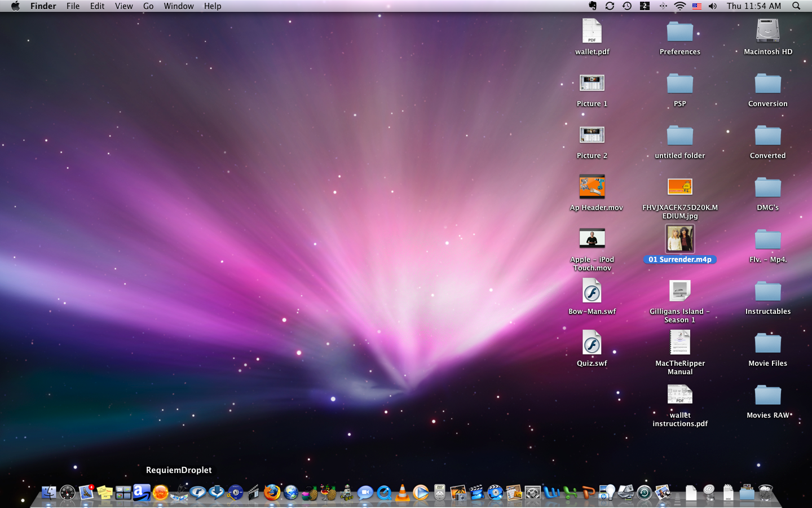Select the DMG's folder

(x=768, y=187)
